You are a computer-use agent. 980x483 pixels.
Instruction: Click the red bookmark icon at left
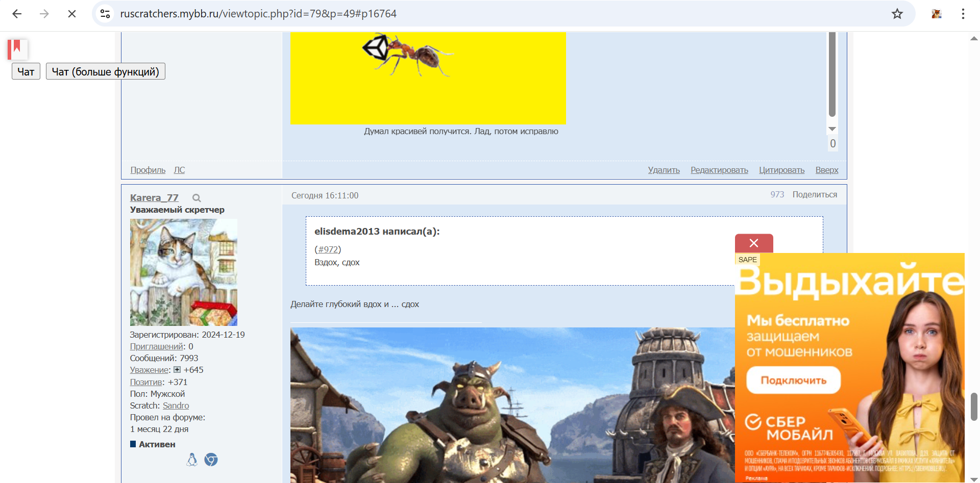(x=17, y=49)
